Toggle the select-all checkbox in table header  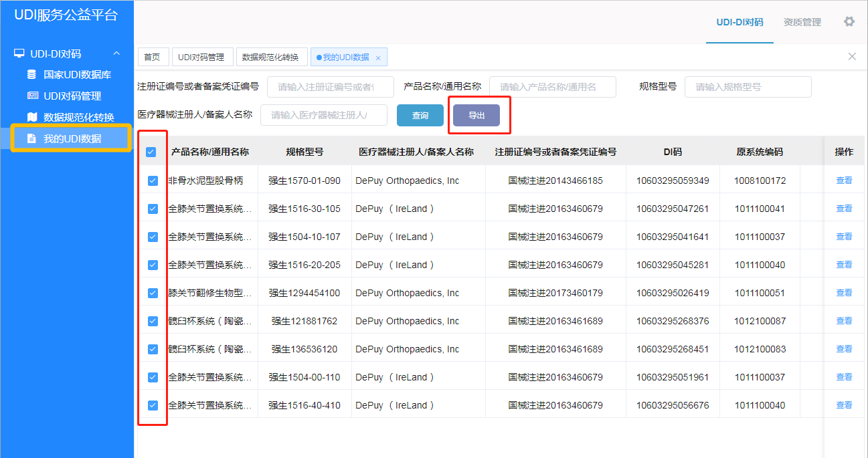tap(151, 152)
